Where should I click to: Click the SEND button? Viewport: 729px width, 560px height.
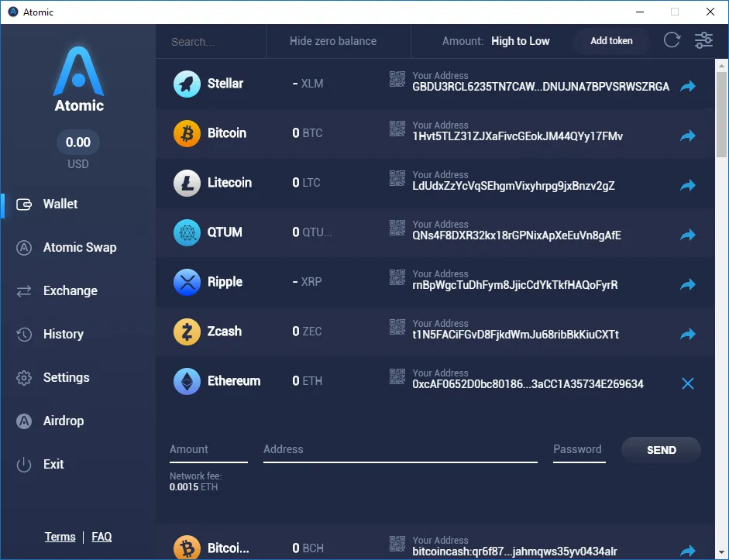click(x=661, y=450)
